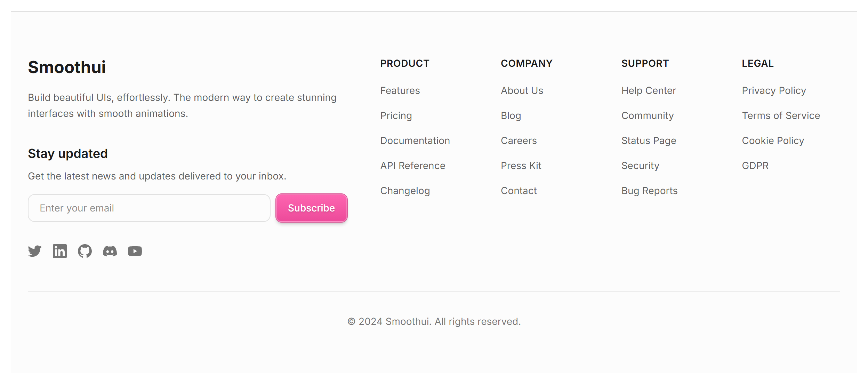Open the Twitter social icon
Image resolution: width=868 pixels, height=384 pixels.
(35, 251)
